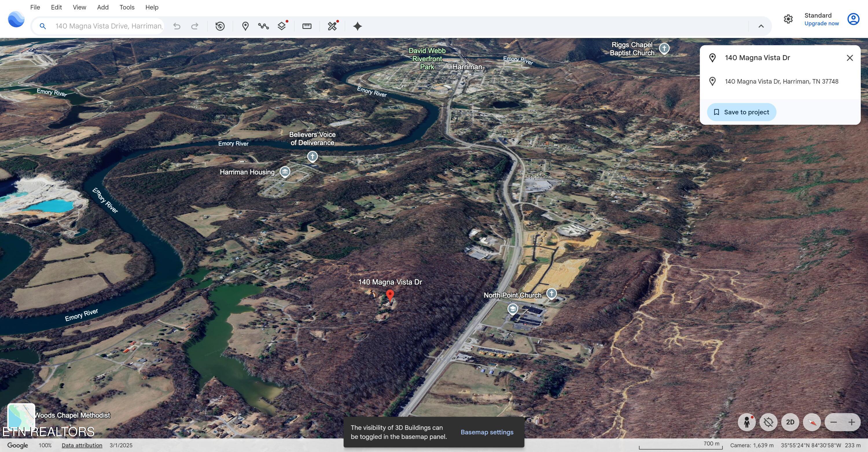868x452 pixels.
Task: Click the imagery date 3/1/2025
Action: 121,445
